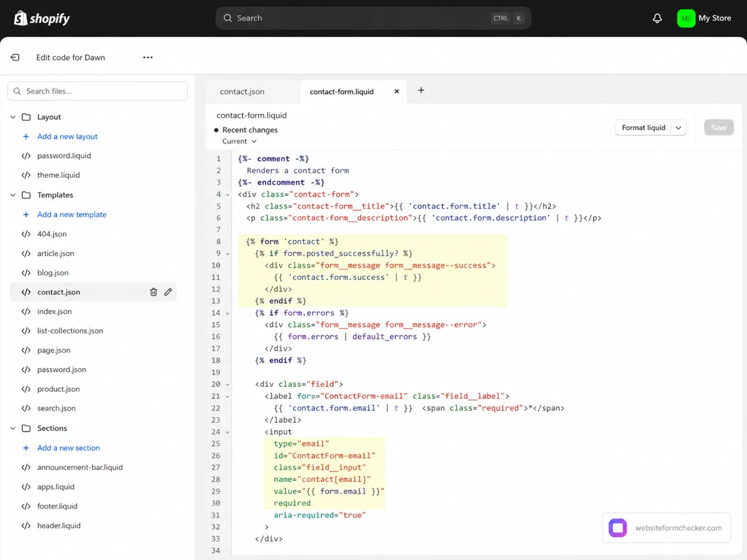Focus the top Search field
Screen dimensions: 747x560
point(373,18)
